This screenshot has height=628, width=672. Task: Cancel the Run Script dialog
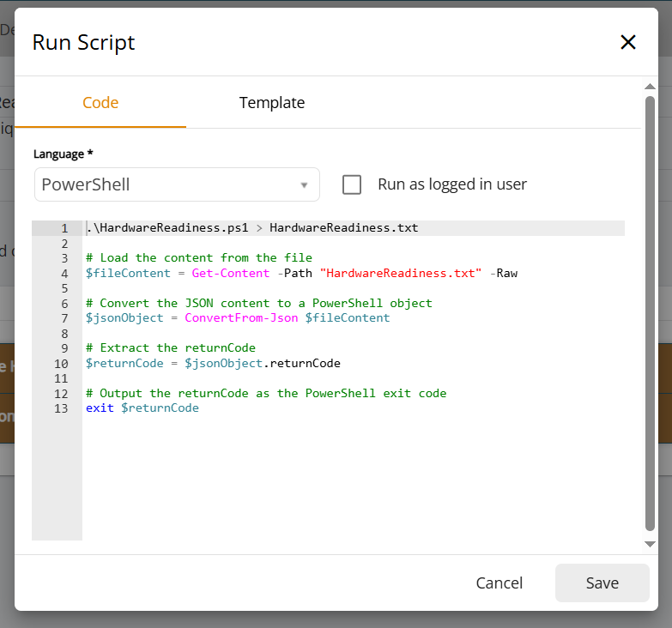click(499, 583)
